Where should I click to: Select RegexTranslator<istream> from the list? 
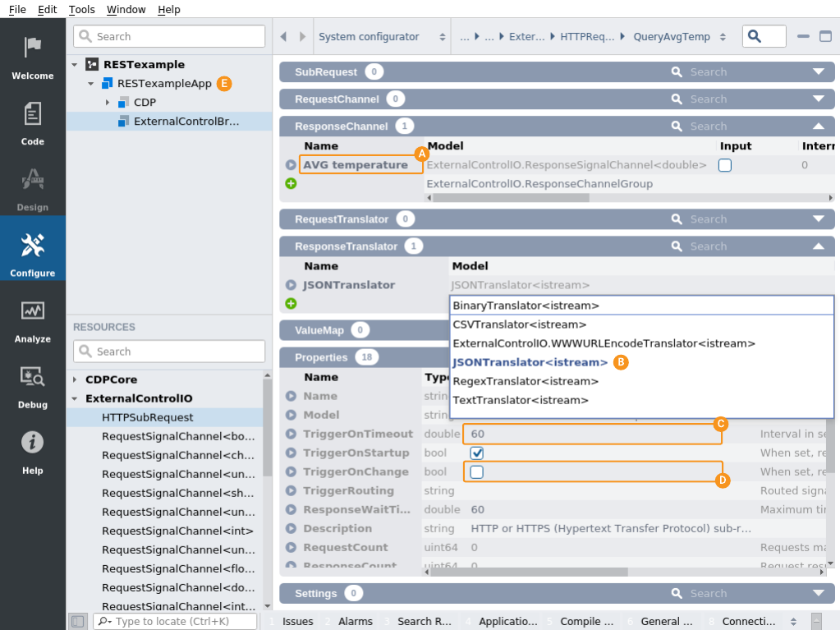[526, 381]
